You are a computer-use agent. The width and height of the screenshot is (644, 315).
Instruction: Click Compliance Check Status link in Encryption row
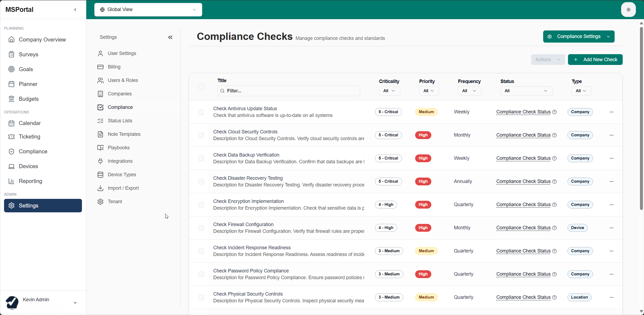point(523,205)
